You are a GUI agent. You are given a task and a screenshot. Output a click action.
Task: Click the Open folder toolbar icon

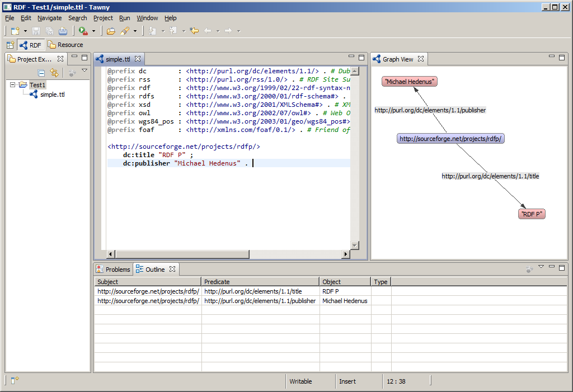(x=111, y=31)
